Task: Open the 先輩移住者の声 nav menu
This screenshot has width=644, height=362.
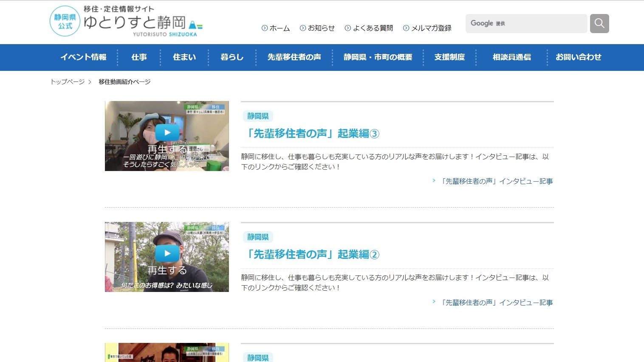Action: [294, 57]
